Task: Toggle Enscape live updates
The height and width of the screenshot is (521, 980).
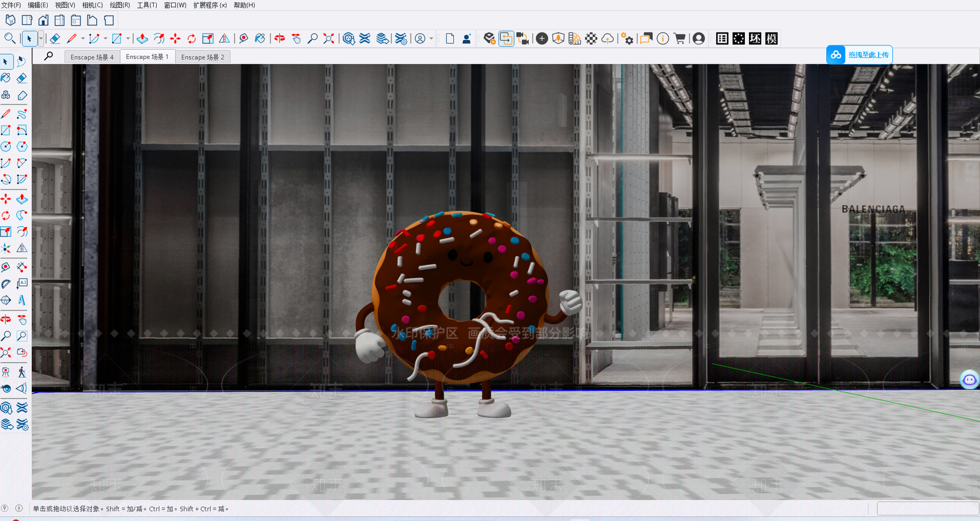Action: pyautogui.click(x=506, y=39)
